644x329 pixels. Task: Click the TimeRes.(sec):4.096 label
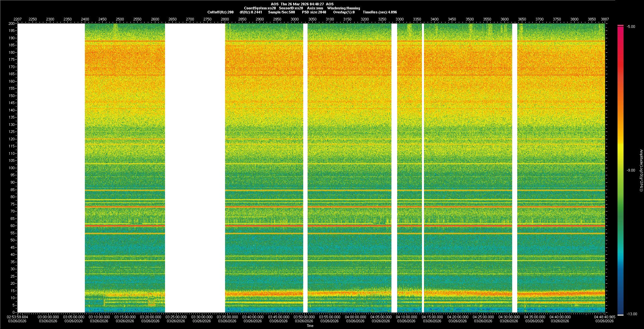380,12
